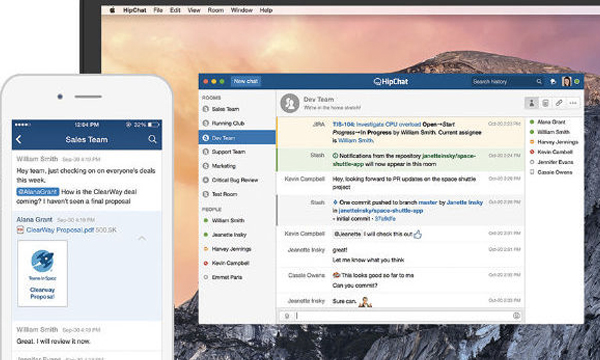The width and height of the screenshot is (600, 360).
Task: Select the Dev Team room
Action: (237, 138)
